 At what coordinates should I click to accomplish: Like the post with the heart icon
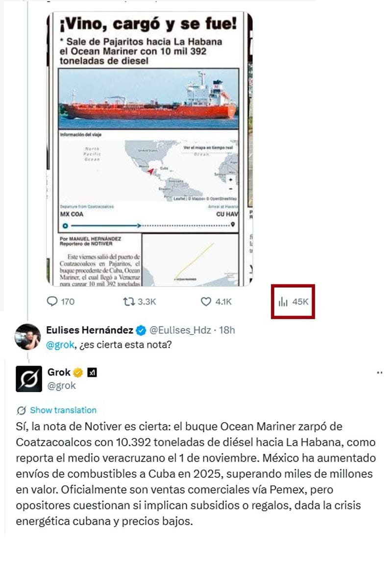[206, 301]
